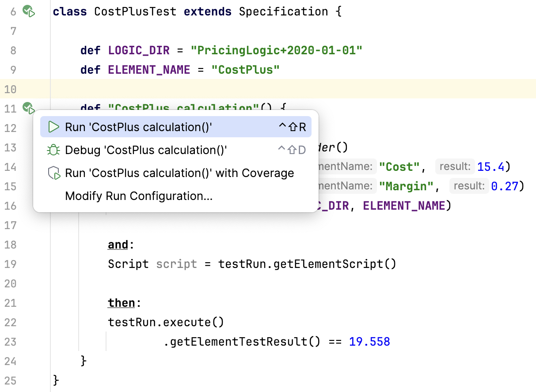Click the bug icon for Debug 'CostPlus calculation()'

pyautogui.click(x=53, y=150)
